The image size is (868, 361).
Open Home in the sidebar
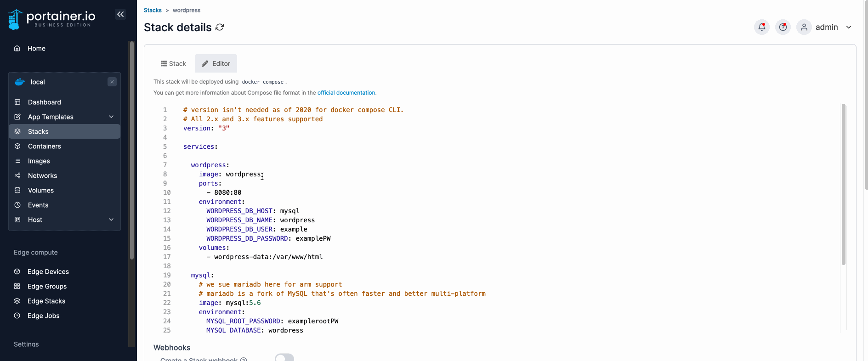[36, 48]
